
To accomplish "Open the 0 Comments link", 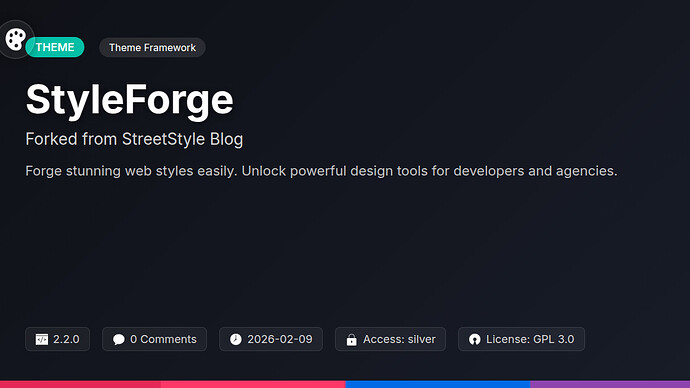I will tap(163, 339).
